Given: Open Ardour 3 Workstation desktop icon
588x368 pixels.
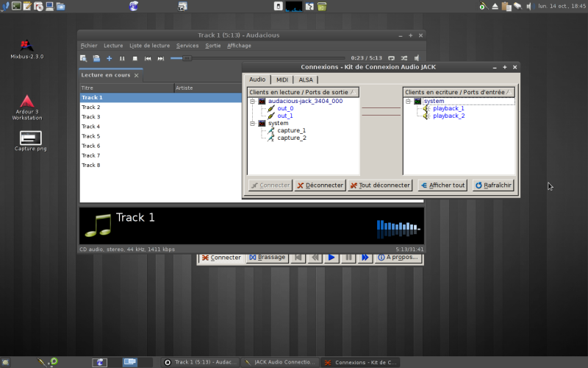Looking at the screenshot, I should 26,107.
